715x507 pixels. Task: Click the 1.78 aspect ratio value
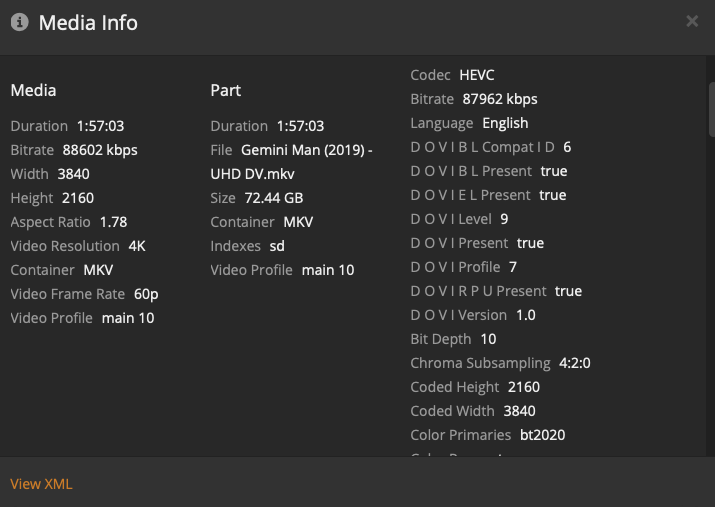113,222
